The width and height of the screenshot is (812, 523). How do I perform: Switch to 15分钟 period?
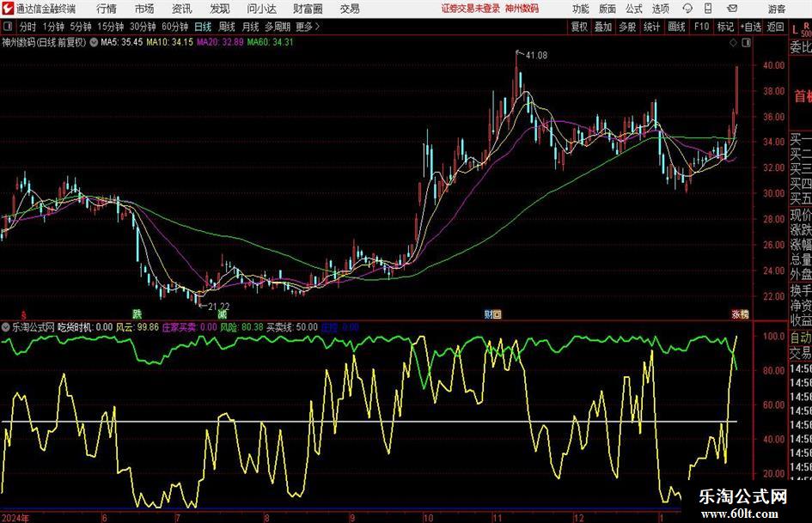click(111, 27)
